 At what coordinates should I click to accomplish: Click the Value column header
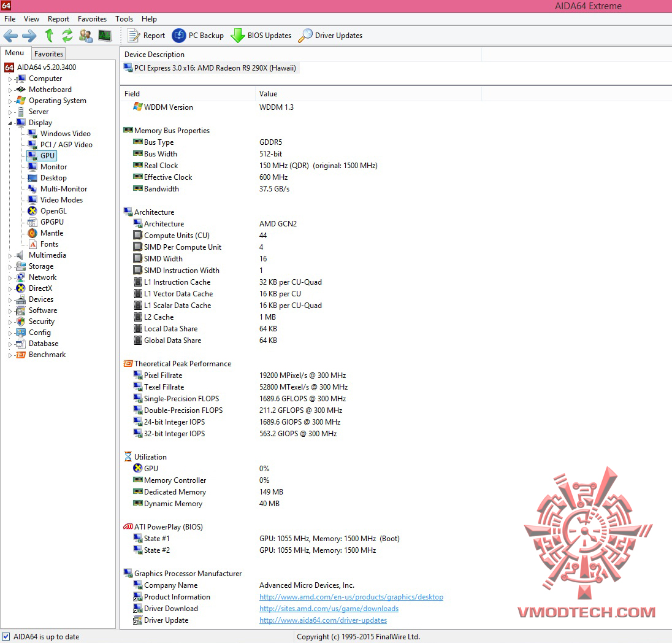pos(368,93)
